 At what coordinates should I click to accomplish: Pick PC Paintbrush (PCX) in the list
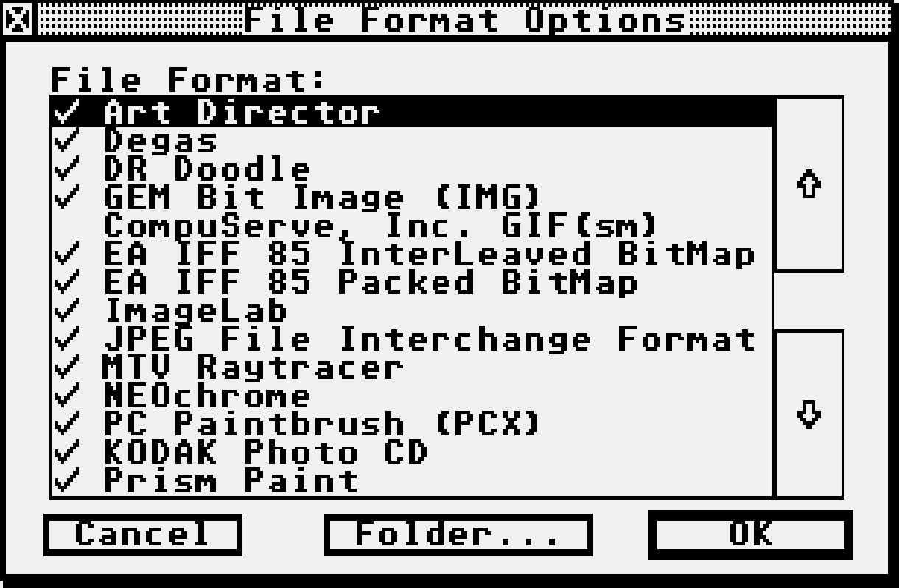[413, 424]
